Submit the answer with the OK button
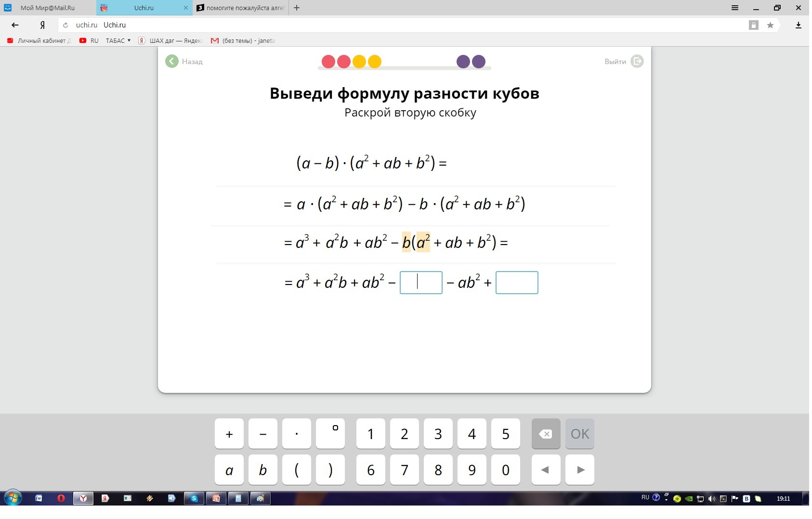 point(580,434)
